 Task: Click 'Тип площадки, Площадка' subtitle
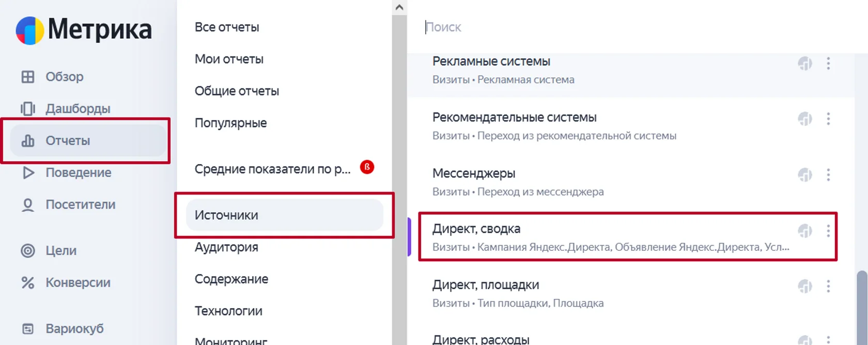pos(540,304)
